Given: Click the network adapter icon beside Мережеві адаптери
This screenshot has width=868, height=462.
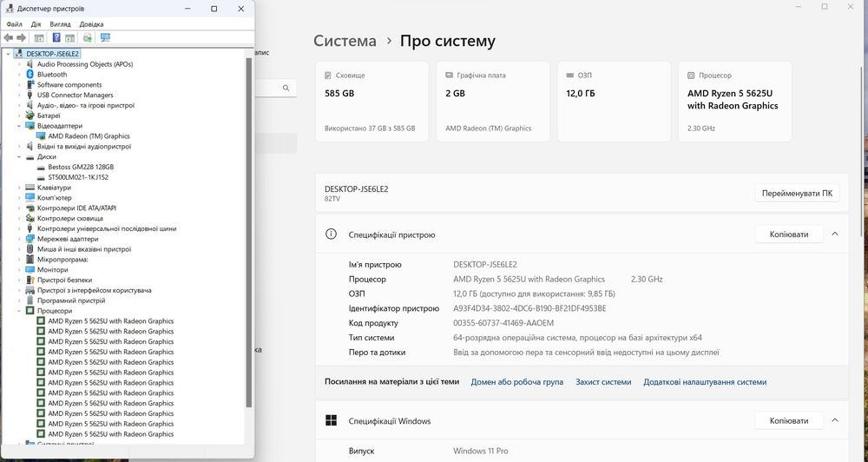Looking at the screenshot, I should pos(30,239).
